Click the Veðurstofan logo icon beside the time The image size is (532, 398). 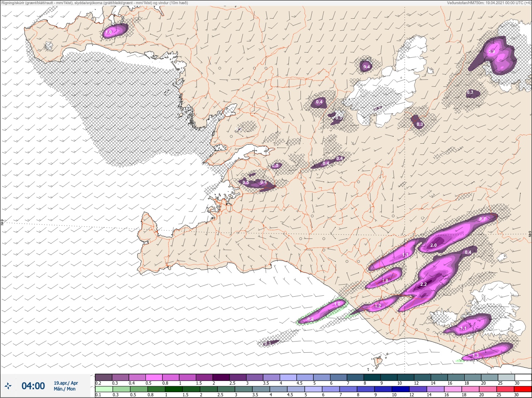tap(7, 386)
